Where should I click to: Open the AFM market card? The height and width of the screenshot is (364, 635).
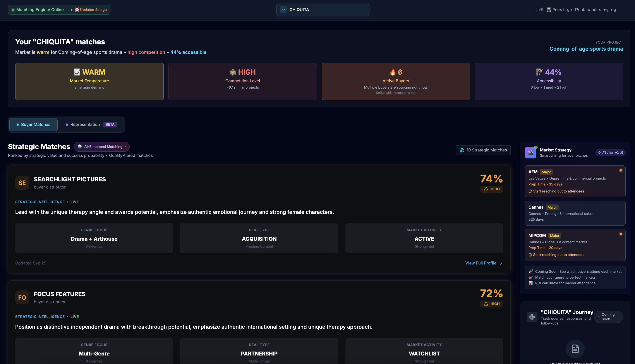(575, 182)
